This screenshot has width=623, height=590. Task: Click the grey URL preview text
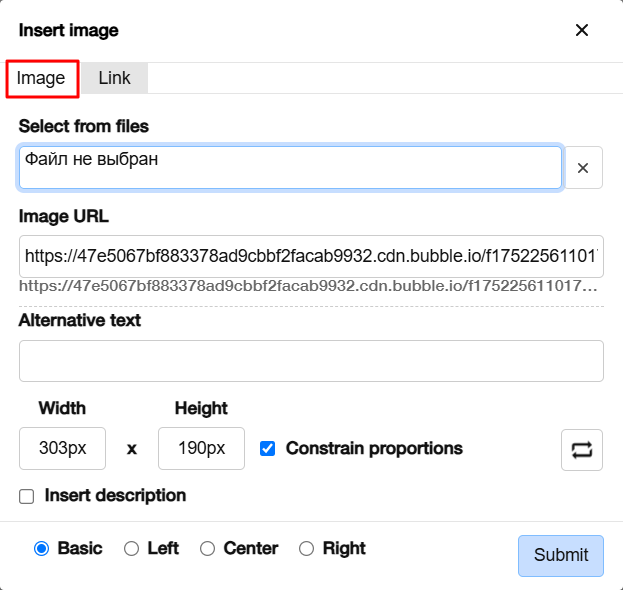308,286
